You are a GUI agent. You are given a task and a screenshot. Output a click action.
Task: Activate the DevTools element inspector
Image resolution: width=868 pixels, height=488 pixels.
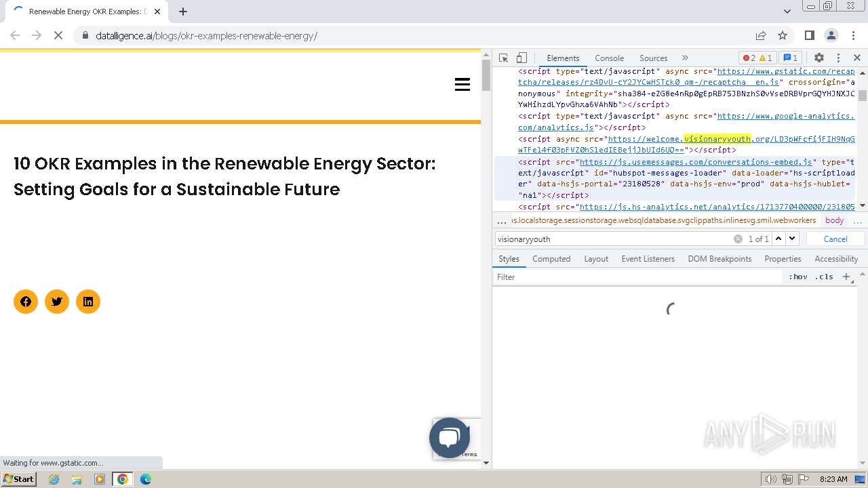tap(504, 58)
